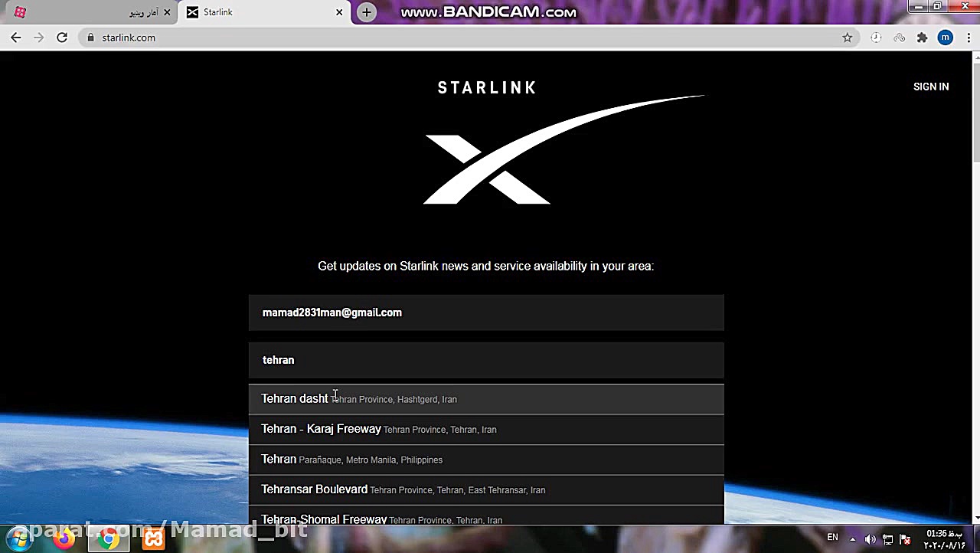980x553 pixels.
Task: Close the first tab with the Persian title
Action: tap(167, 12)
